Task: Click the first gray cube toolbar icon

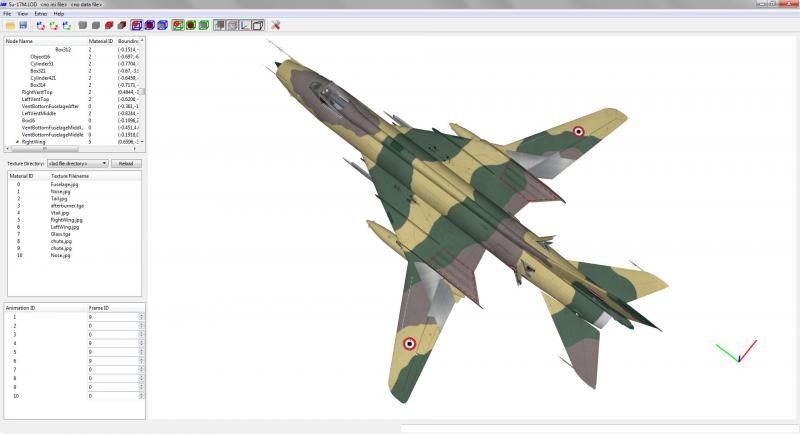Action: coord(83,25)
